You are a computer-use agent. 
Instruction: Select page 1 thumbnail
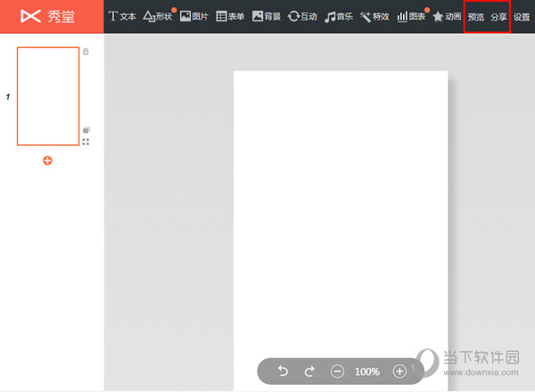48,96
